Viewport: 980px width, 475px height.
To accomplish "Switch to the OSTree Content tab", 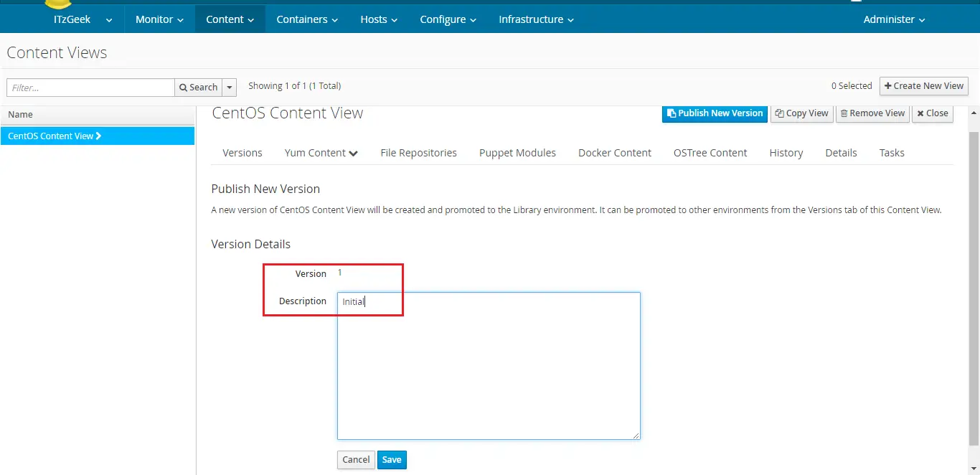I will [x=710, y=153].
